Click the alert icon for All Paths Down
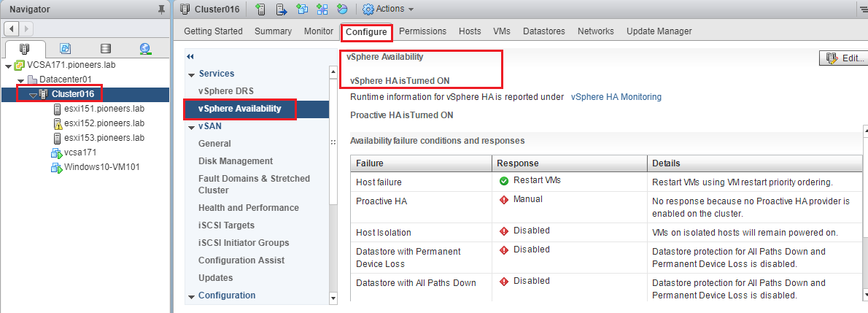The width and height of the screenshot is (868, 313). 504,282
